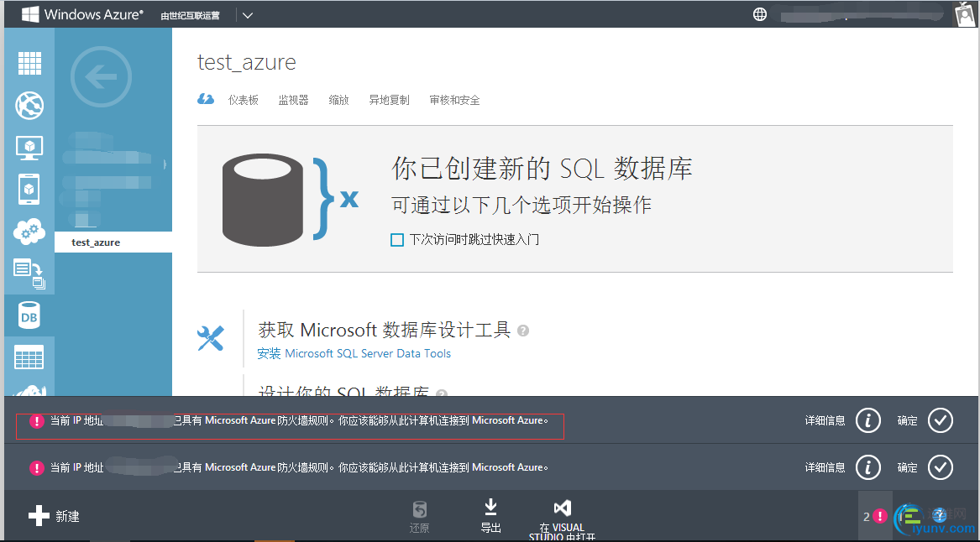Viewport: 980px width, 542px height.
Task: Open All Items grid icon in sidebar
Action: point(29,63)
